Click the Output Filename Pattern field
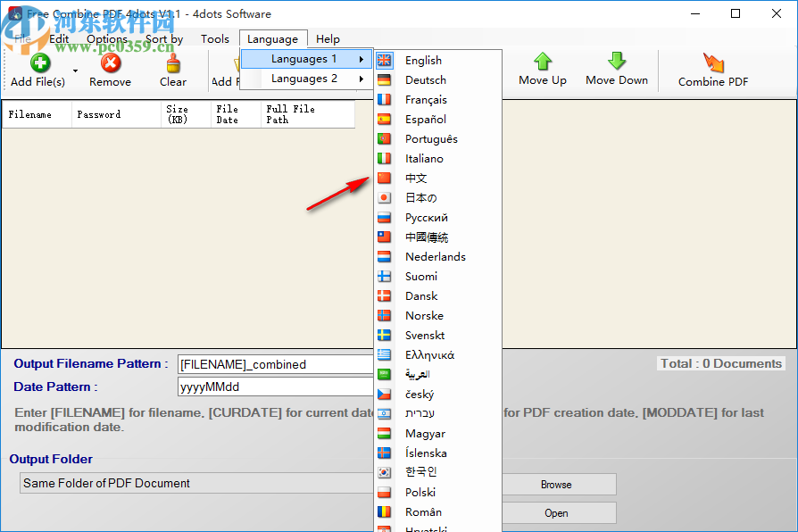Image resolution: width=798 pixels, height=532 pixels. pyautogui.click(x=275, y=364)
